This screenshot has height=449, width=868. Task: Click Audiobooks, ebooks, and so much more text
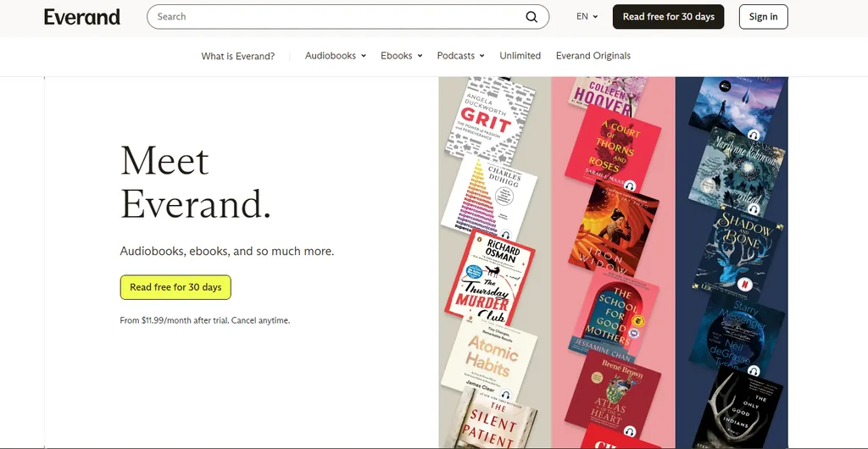click(227, 251)
